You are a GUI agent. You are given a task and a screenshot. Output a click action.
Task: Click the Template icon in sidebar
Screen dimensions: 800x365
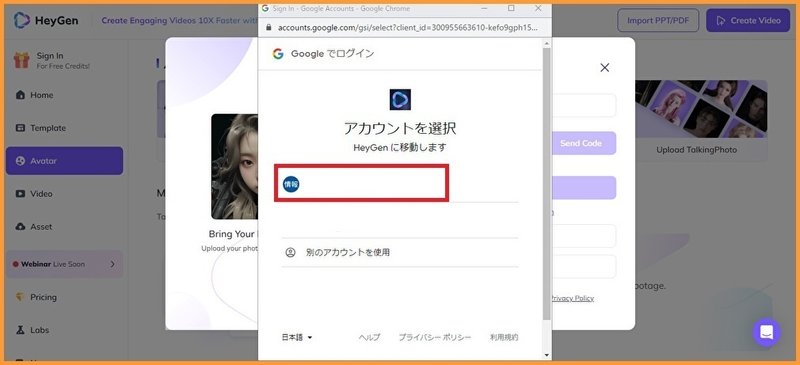[20, 128]
